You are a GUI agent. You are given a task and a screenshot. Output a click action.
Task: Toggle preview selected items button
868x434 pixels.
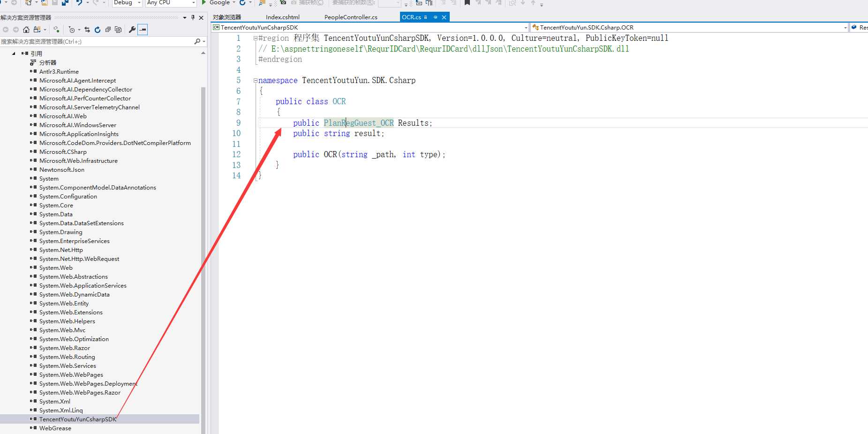143,30
